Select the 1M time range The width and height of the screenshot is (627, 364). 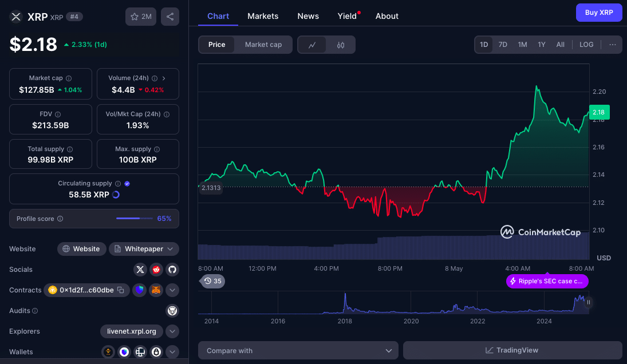click(522, 45)
